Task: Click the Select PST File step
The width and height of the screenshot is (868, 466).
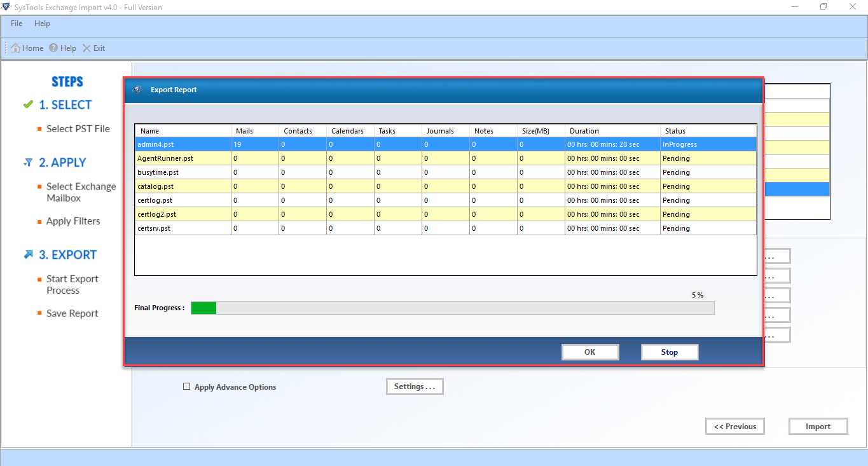Action: (x=78, y=129)
